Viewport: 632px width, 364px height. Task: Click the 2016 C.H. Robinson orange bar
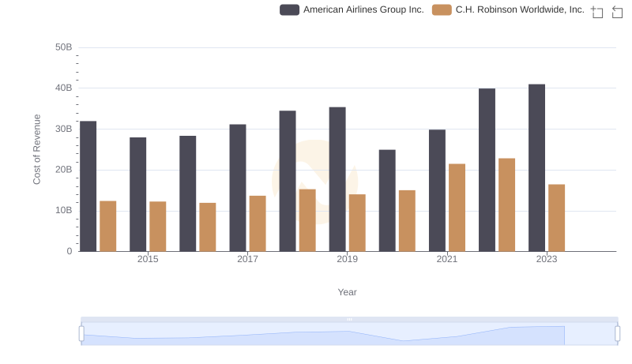[208, 227]
